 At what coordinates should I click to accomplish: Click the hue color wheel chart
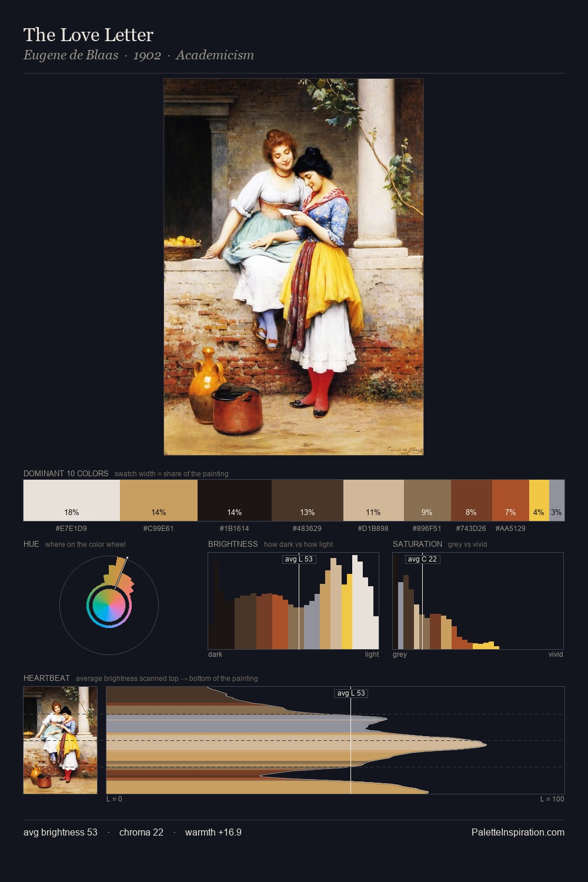[x=109, y=605]
